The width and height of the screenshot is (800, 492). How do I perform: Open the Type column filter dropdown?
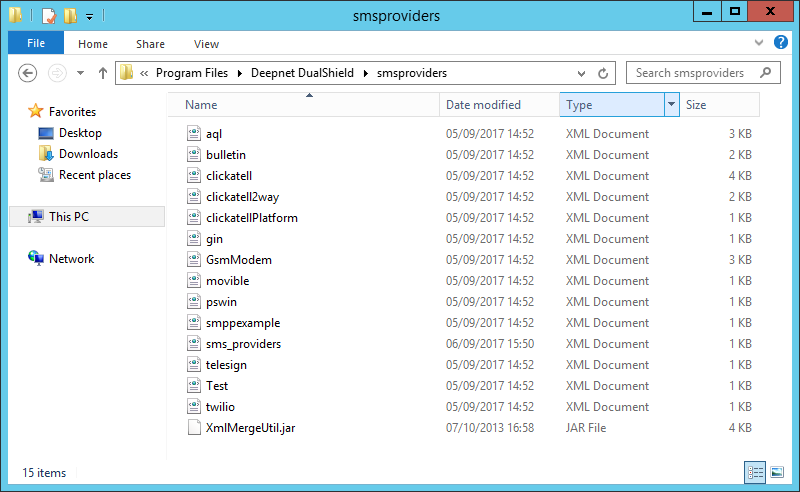[671, 105]
